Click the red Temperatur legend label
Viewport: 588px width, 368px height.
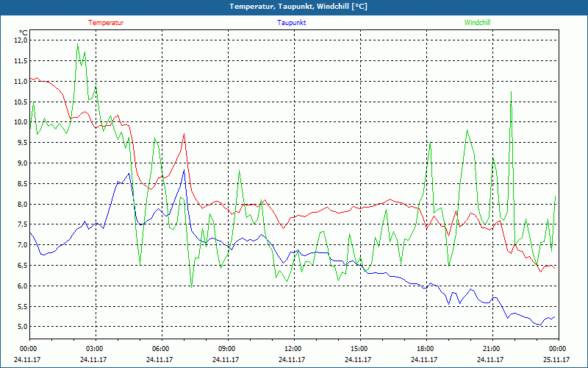106,23
